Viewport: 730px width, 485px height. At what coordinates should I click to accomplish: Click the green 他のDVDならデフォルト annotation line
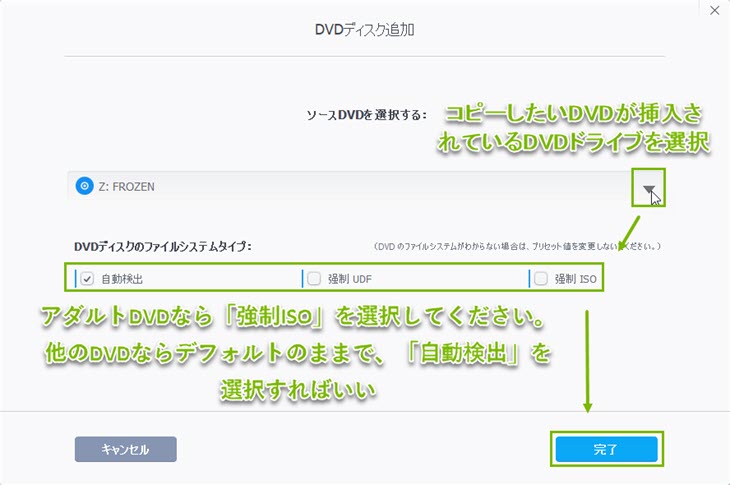[298, 353]
